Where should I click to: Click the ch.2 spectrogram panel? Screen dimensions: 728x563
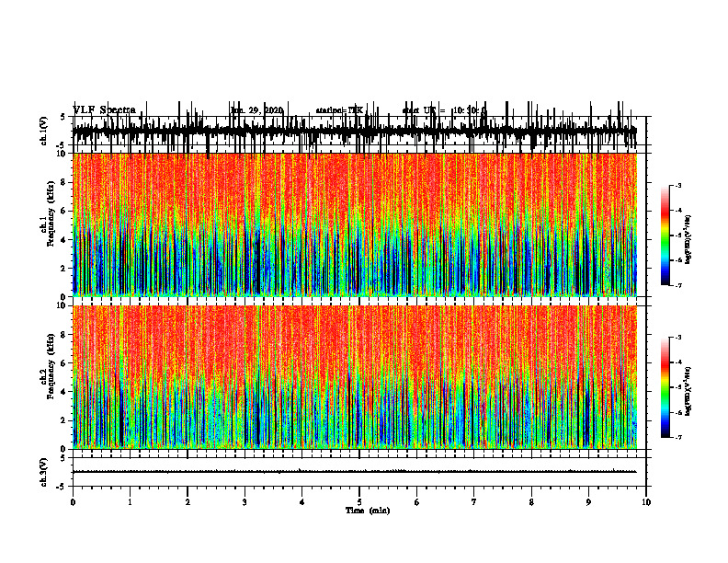(355, 377)
